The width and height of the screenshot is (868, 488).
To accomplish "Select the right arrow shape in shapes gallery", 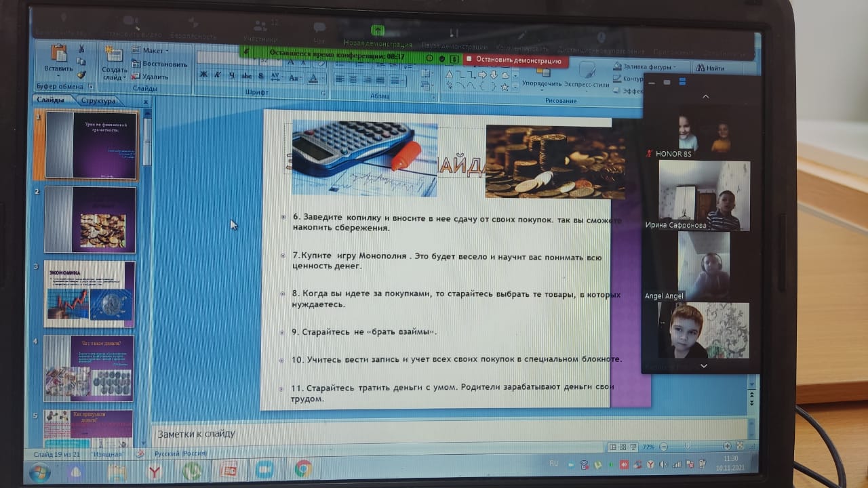I will 482,75.
